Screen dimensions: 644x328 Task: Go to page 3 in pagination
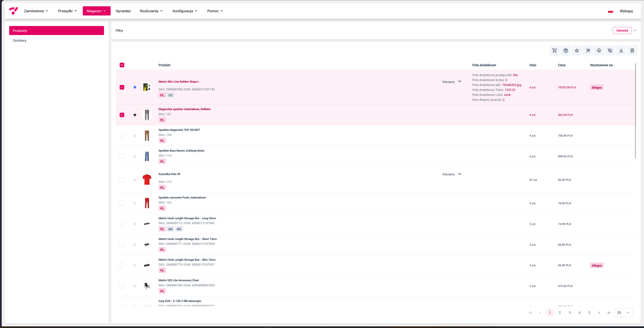570,313
